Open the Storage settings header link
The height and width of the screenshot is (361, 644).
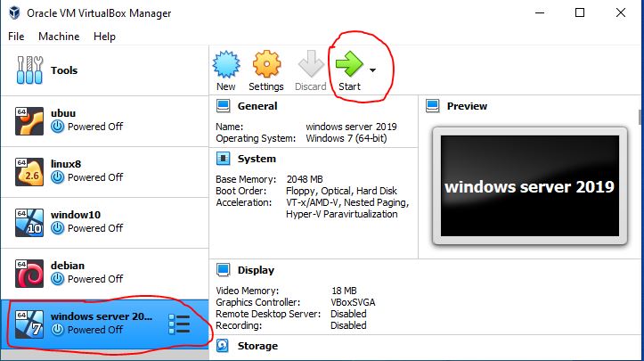point(257,346)
